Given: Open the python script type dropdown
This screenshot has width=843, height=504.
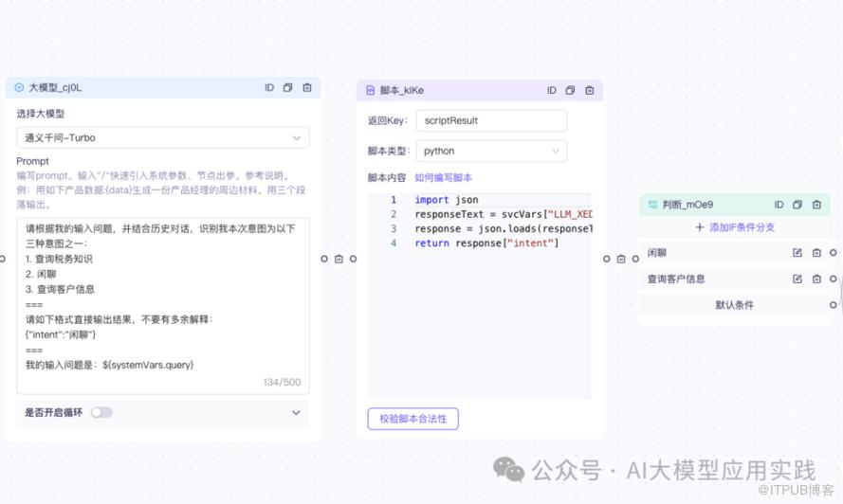Looking at the screenshot, I should (x=491, y=151).
